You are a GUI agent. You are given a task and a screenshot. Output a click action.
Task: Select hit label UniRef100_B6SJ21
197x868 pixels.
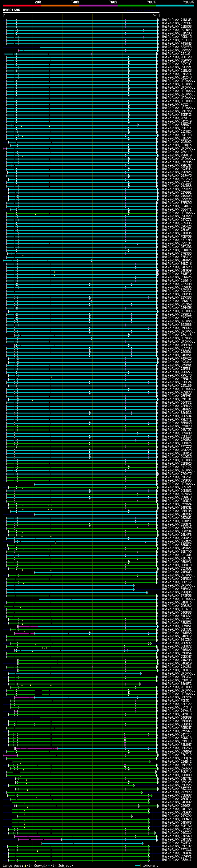[177, 487]
